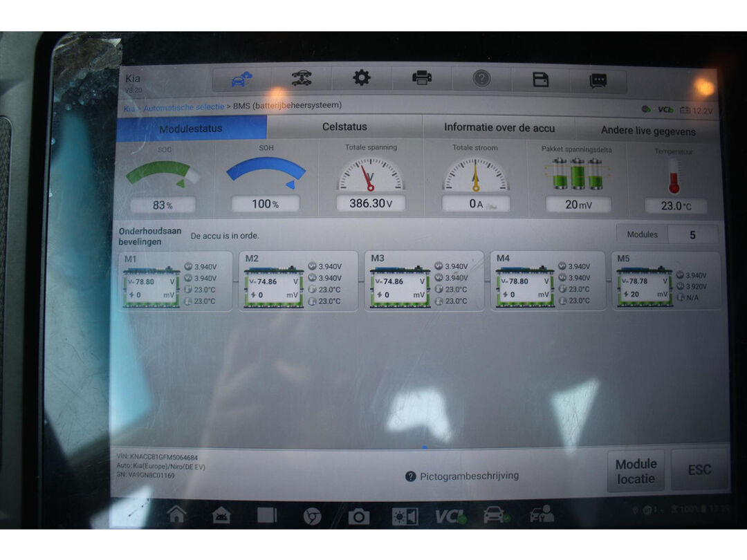Viewport: 747px width, 560px height.
Task: Take a screenshot with the camera icon
Action: 359,516
